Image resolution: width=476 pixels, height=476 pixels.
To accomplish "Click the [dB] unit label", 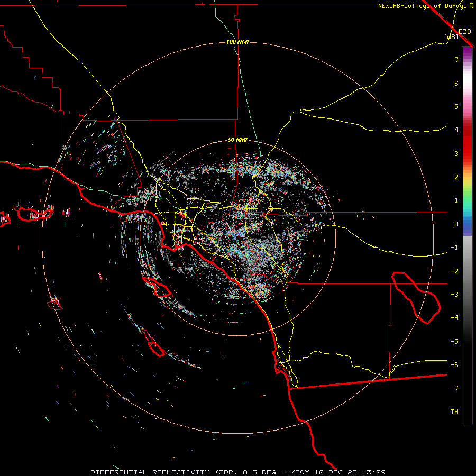I will [x=451, y=36].
